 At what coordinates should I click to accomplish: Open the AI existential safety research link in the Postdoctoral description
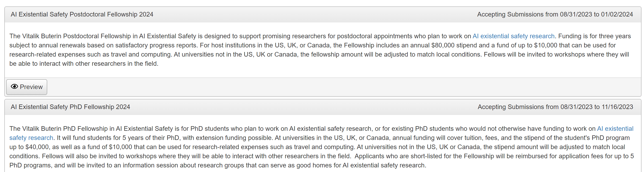[513, 36]
